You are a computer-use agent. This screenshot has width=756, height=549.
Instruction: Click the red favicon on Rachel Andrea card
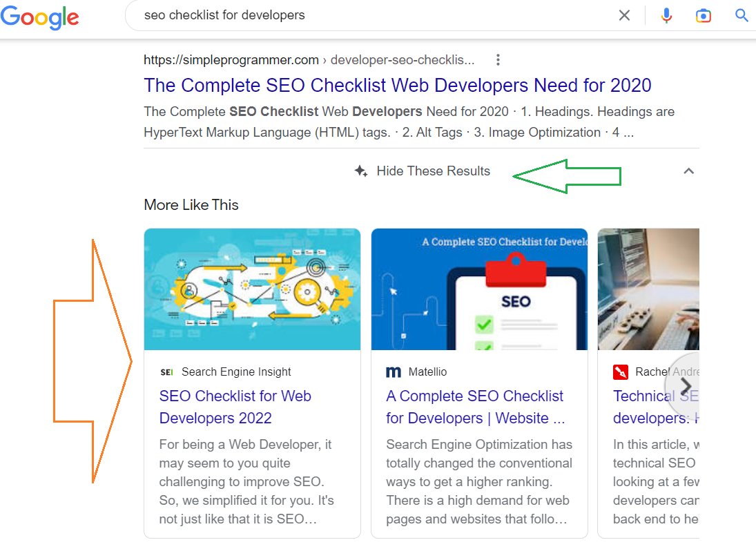[x=621, y=372]
